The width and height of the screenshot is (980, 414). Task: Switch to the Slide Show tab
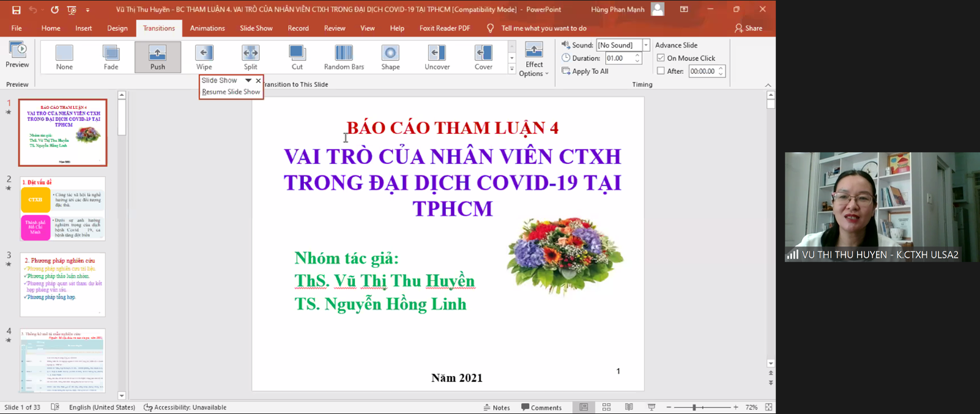pos(256,29)
